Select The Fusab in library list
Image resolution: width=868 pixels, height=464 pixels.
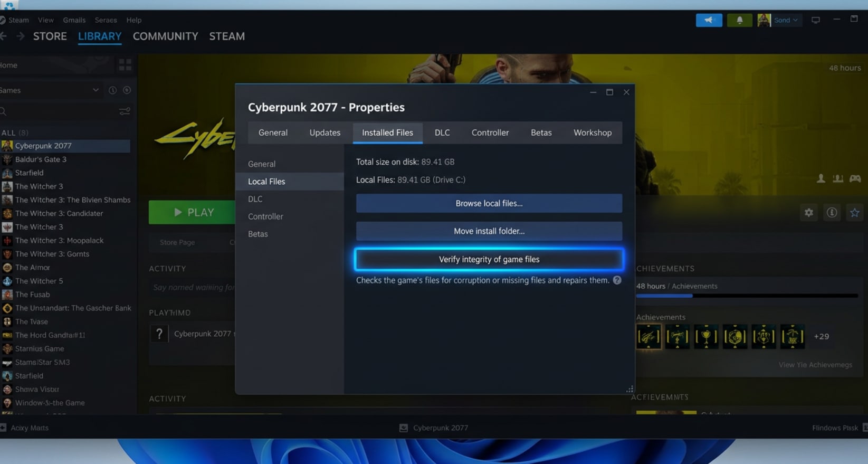(66, 295)
